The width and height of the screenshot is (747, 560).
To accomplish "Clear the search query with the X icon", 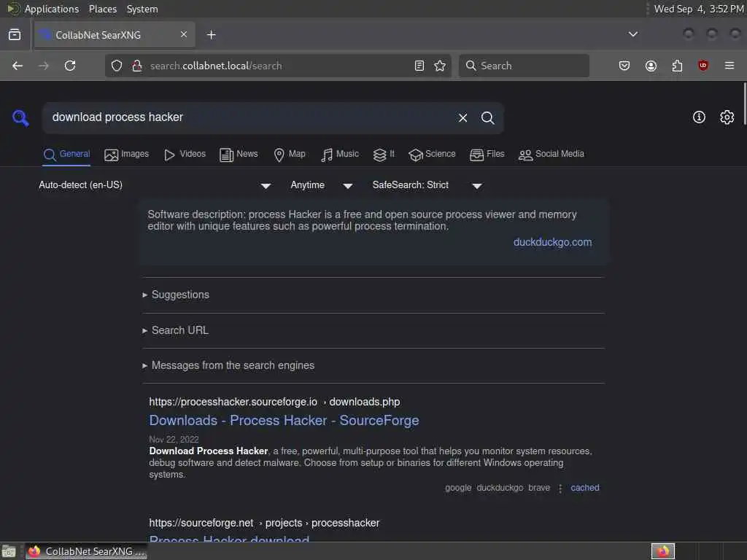I will [x=462, y=117].
